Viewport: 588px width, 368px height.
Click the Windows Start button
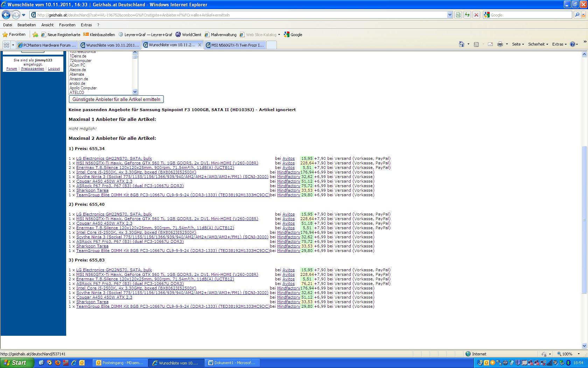(x=17, y=363)
